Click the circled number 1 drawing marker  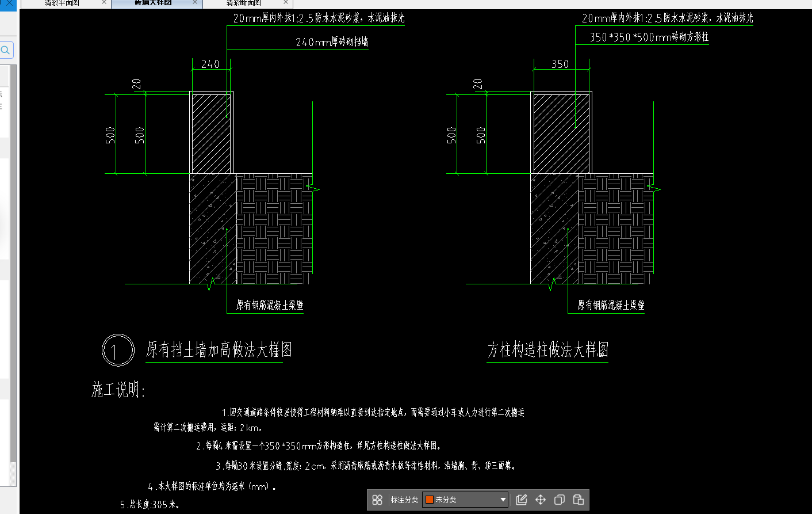(118, 351)
